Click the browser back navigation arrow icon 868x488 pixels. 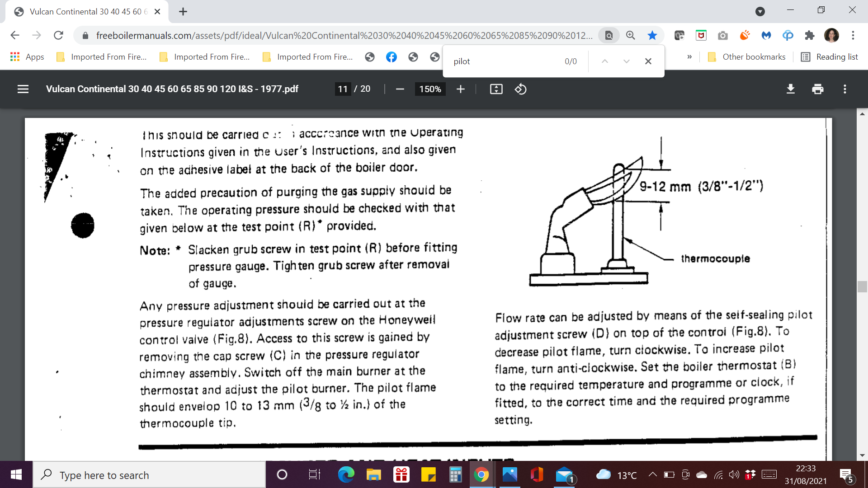[14, 35]
